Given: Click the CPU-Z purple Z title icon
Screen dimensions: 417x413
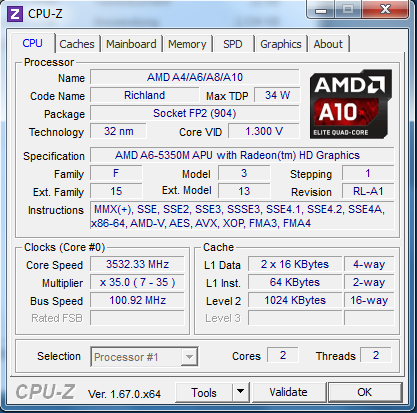Looking at the screenshot, I should (15, 14).
